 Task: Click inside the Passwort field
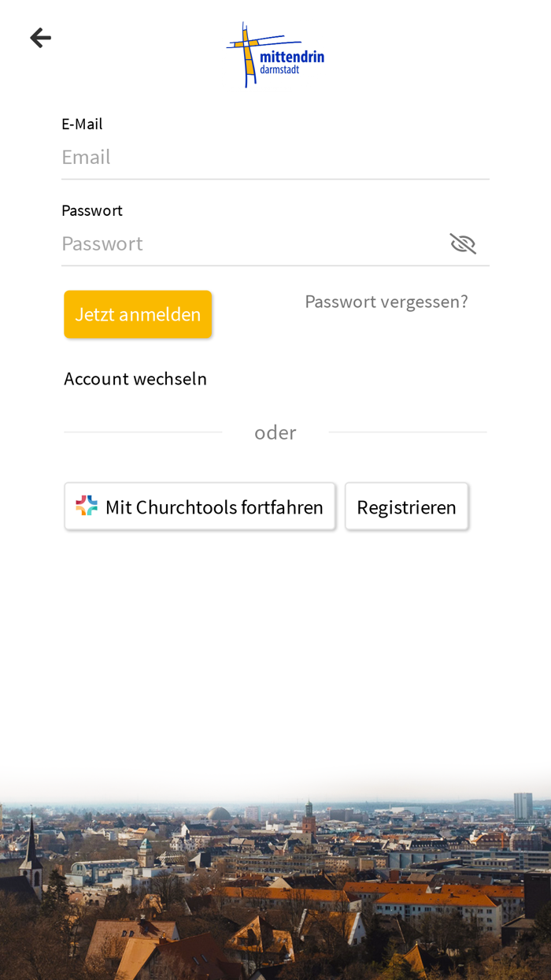(236, 243)
